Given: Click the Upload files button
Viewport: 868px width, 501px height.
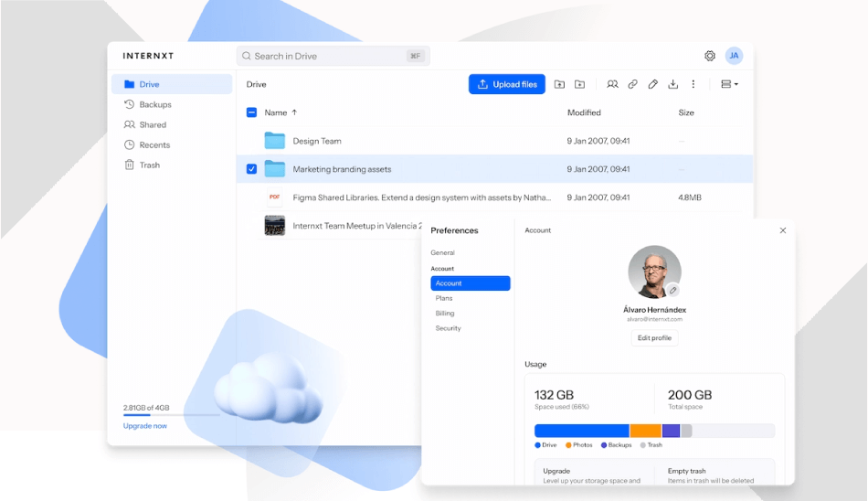Looking at the screenshot, I should point(506,84).
